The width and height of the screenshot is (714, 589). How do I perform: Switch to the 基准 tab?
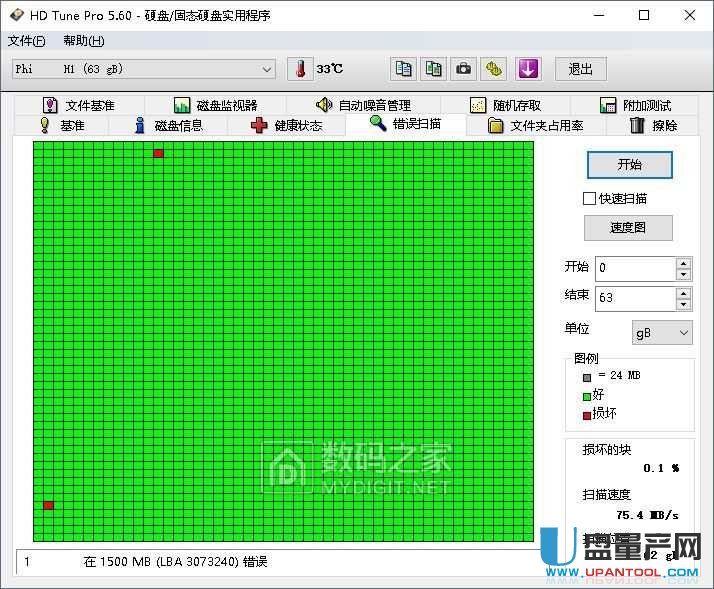pos(62,125)
